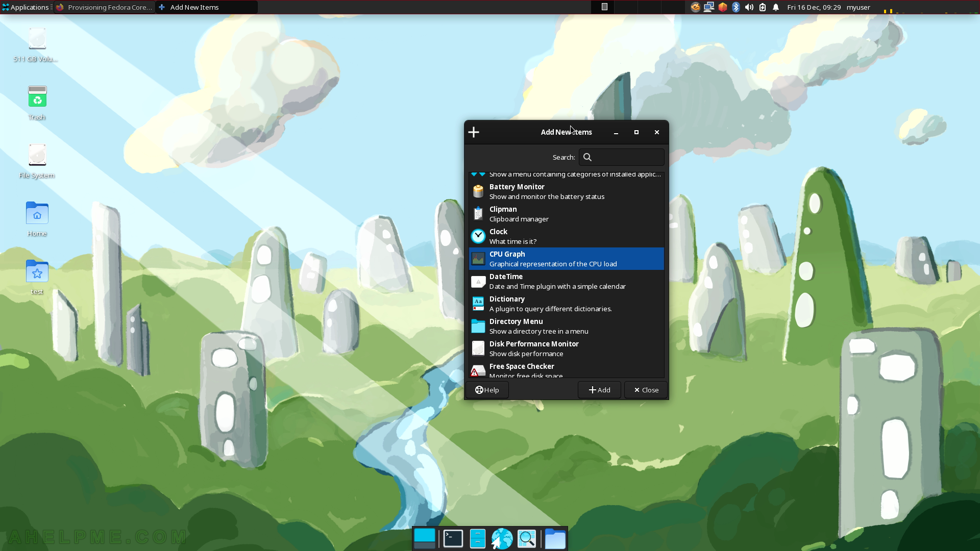Select the Clock plugin row
This screenshot has width=980, height=551.
pyautogui.click(x=566, y=236)
